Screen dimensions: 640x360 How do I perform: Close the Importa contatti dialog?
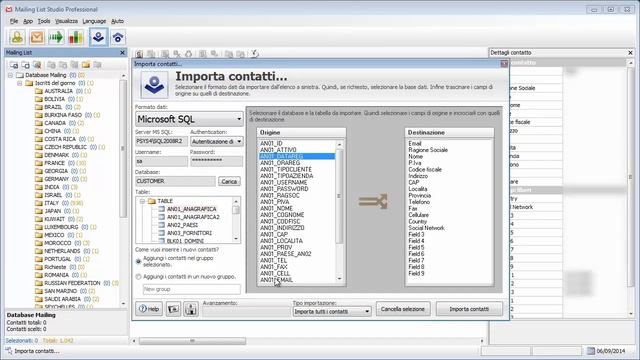(504, 64)
